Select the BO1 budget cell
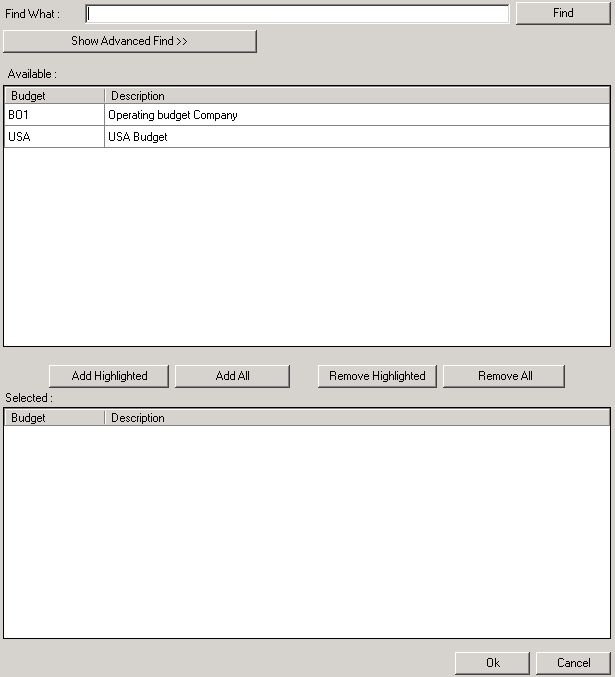615x677 pixels. 54,115
